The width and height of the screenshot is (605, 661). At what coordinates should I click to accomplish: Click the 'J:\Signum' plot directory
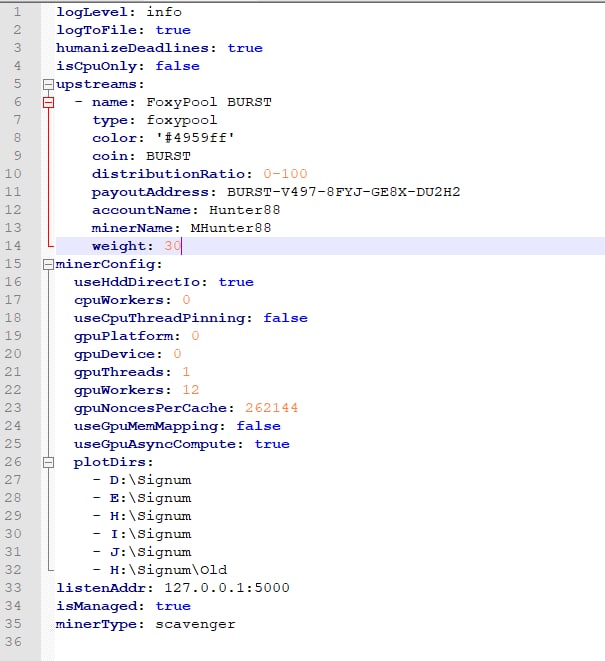tap(151, 552)
